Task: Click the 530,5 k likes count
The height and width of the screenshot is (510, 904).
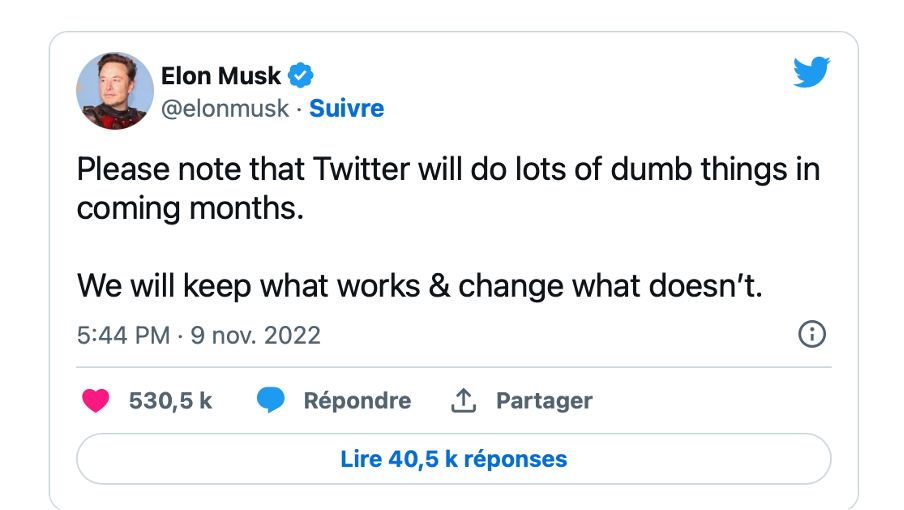Action: pos(170,401)
